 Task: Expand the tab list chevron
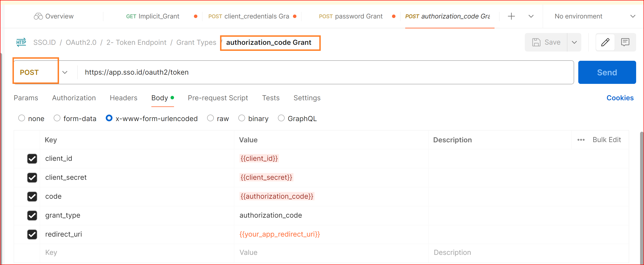531,16
